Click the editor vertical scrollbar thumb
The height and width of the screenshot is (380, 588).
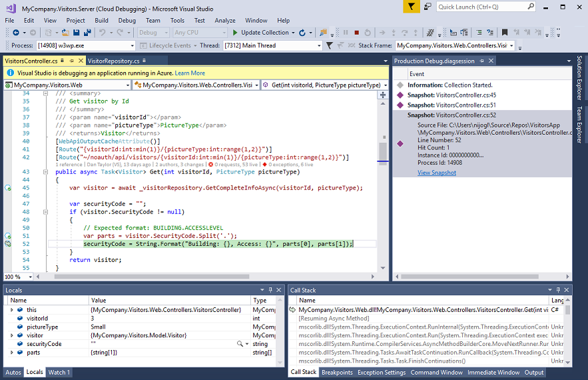(x=383, y=151)
